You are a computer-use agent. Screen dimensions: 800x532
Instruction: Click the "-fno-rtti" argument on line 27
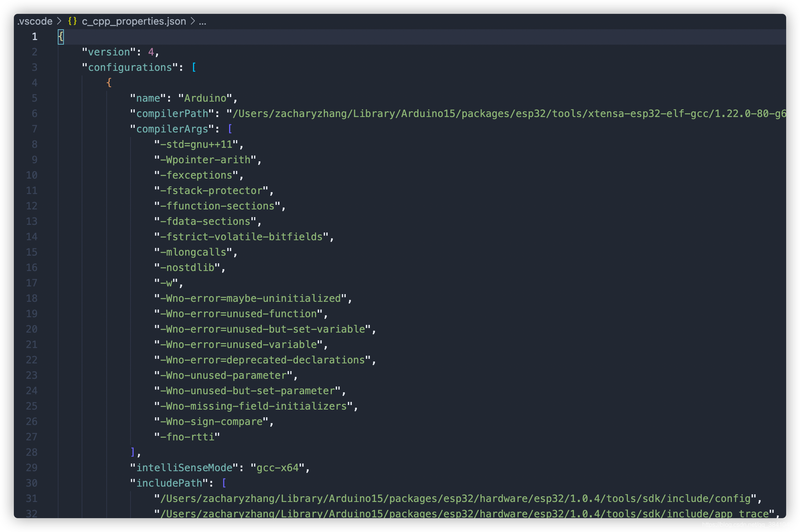[x=187, y=437]
